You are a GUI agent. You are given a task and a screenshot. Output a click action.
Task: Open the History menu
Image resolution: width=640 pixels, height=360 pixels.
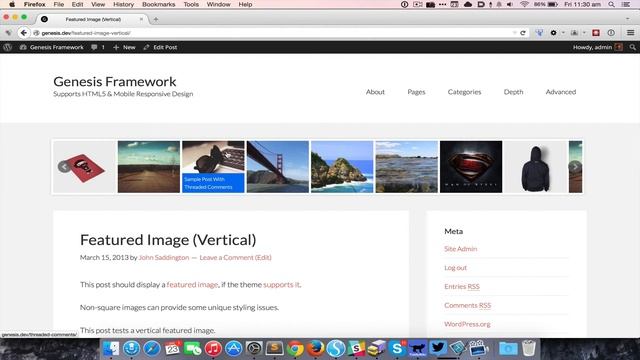[x=123, y=4]
